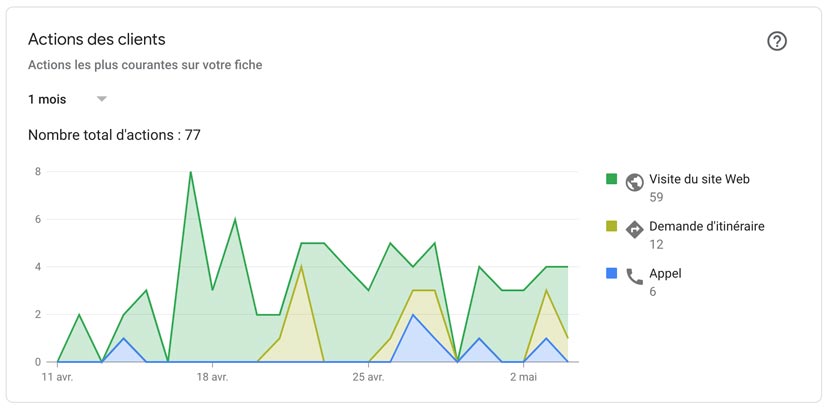Click the green peak at value 8
This screenshot has height=408, width=830.
190,172
